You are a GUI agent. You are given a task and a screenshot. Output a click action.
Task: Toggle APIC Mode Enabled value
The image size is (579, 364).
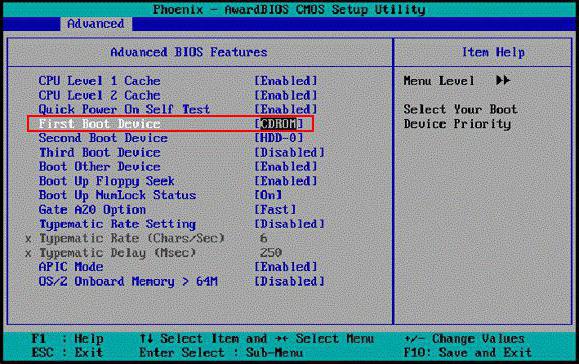point(286,267)
